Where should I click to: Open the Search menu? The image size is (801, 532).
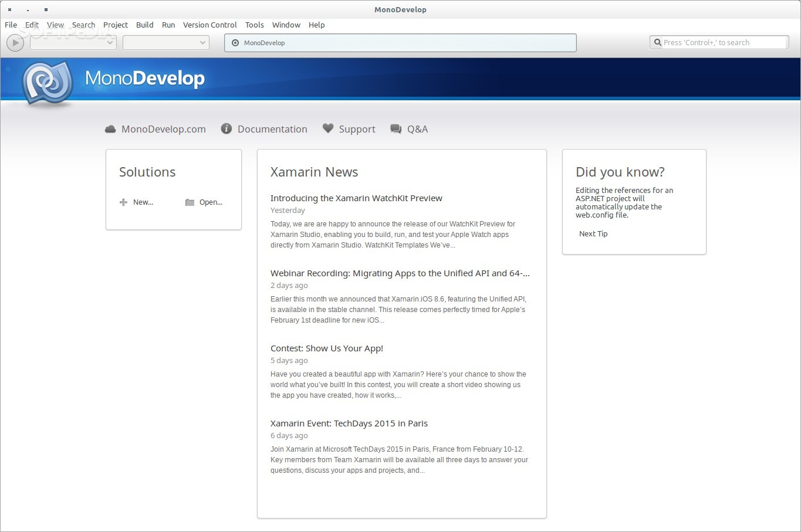[83, 25]
